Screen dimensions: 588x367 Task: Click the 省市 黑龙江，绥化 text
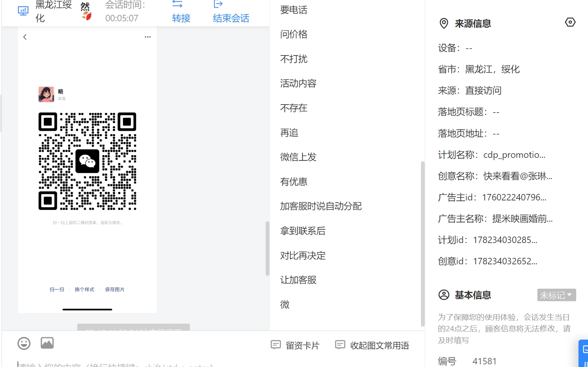[x=479, y=69]
